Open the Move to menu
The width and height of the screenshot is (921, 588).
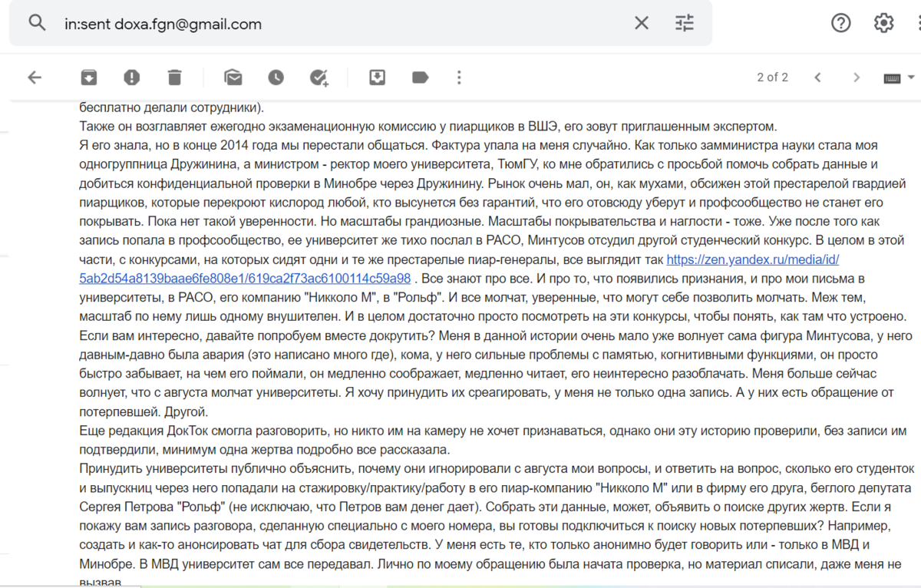point(377,77)
